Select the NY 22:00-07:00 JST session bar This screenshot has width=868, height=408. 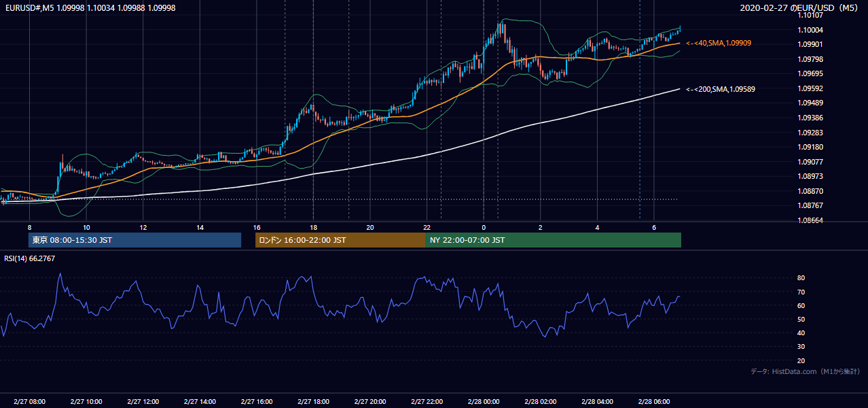click(x=554, y=240)
